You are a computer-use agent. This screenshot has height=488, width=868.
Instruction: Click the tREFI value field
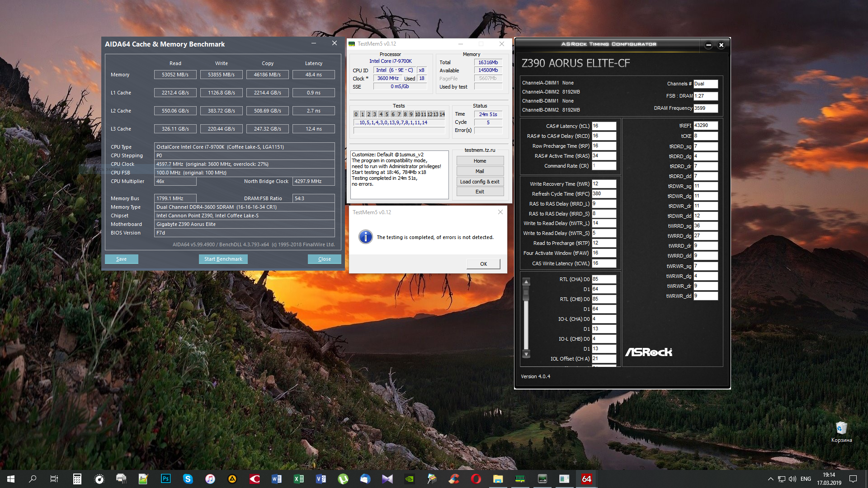tap(705, 126)
